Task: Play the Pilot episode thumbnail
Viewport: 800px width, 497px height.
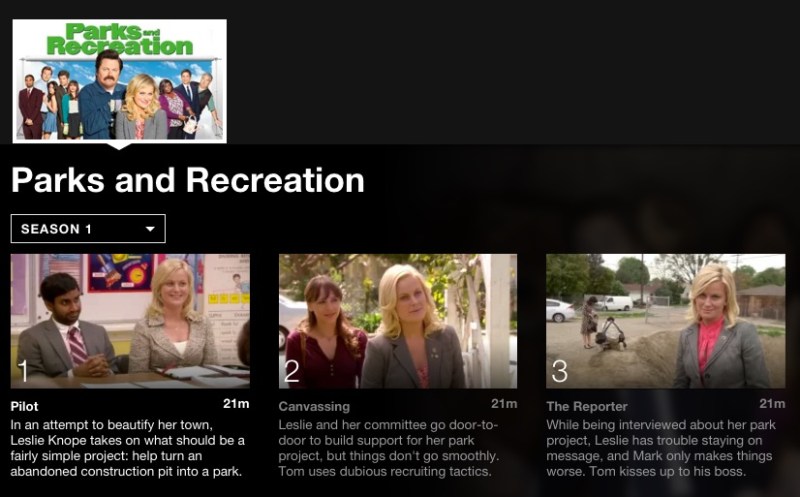Action: point(130,321)
